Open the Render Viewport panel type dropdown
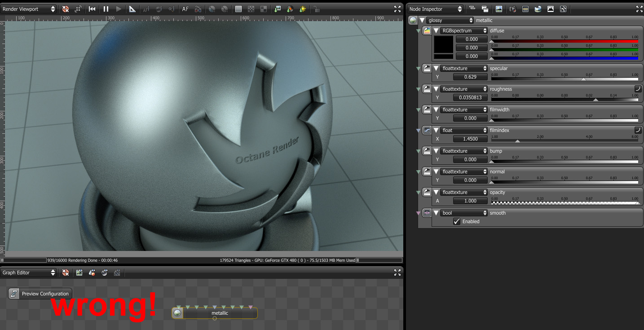 [x=29, y=9]
